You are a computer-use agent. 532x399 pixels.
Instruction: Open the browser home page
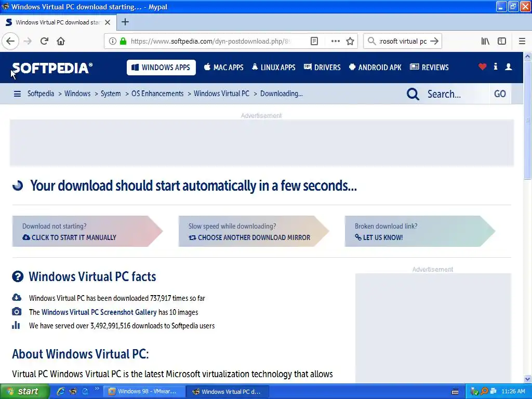[x=61, y=42]
